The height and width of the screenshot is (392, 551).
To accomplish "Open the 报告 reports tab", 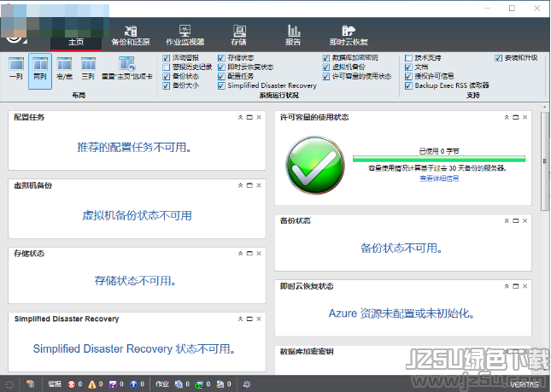I will tap(293, 35).
